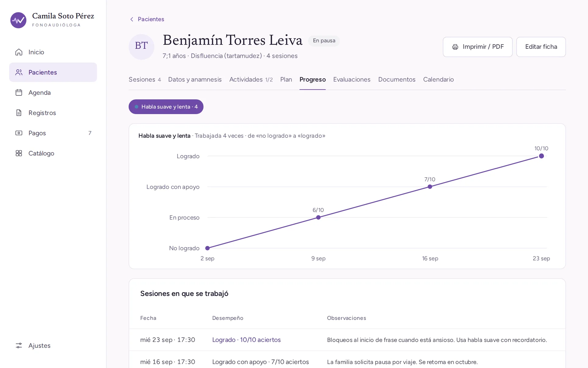Toggle the Habla suave y lenta chip
The image size is (588, 368).
click(166, 107)
